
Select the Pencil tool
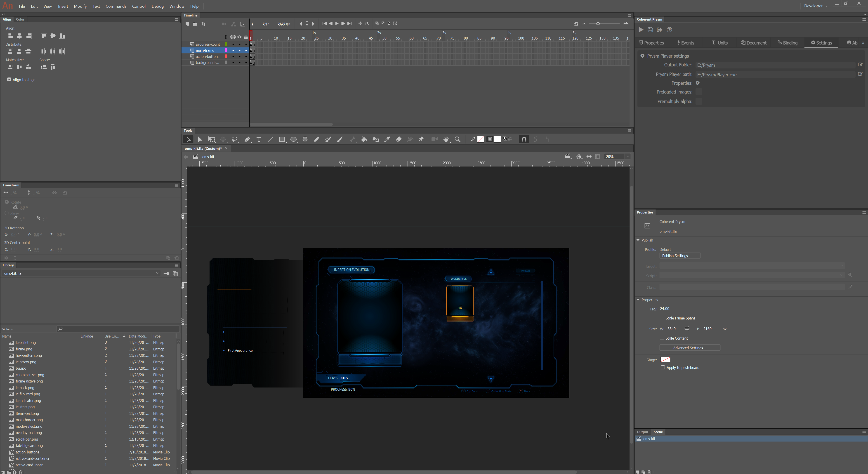(x=316, y=139)
